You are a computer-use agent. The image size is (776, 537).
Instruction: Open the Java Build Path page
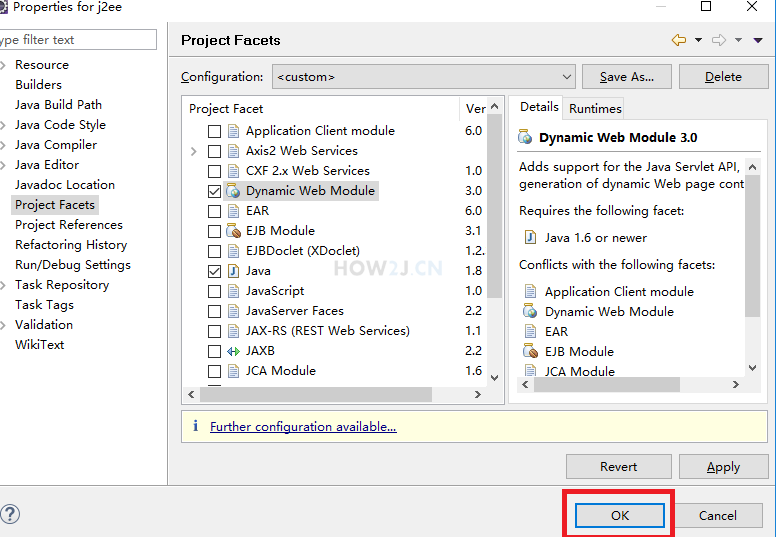pos(58,104)
